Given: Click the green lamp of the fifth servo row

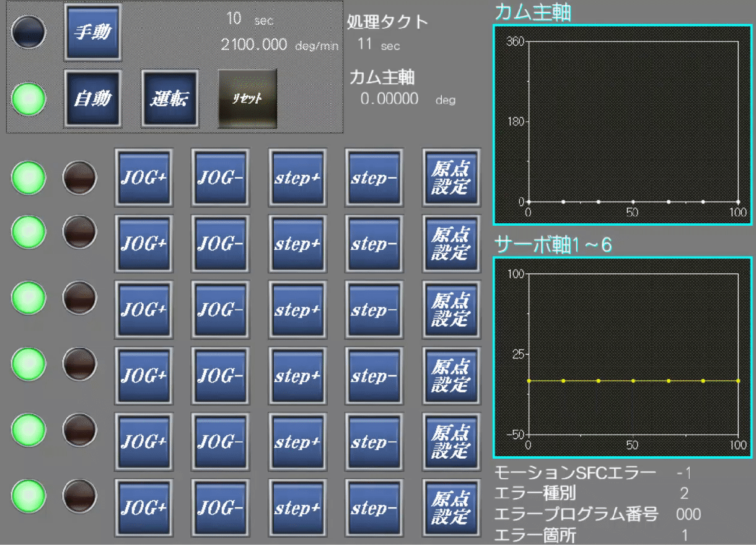Looking at the screenshot, I should click(29, 429).
